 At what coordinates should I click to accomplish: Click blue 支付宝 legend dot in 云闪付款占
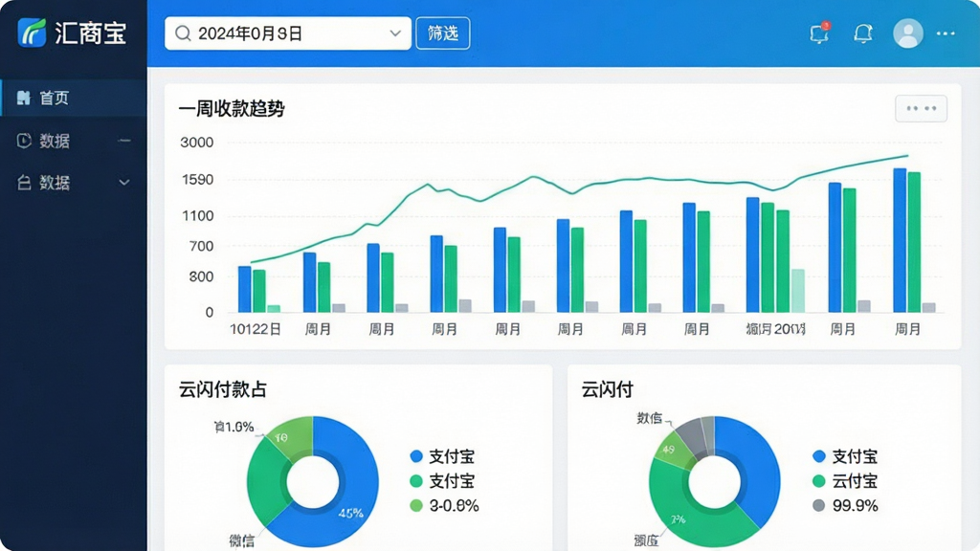(416, 456)
